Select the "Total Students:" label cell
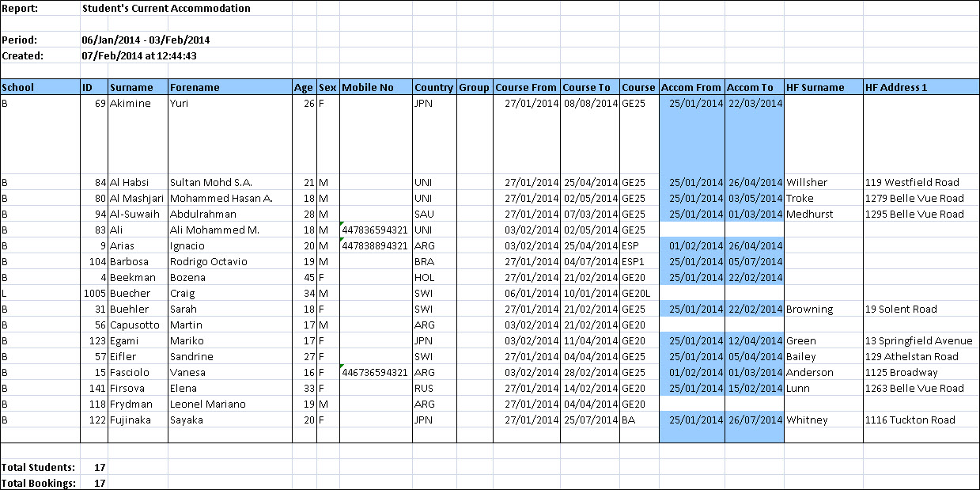The image size is (980, 490). 39,467
